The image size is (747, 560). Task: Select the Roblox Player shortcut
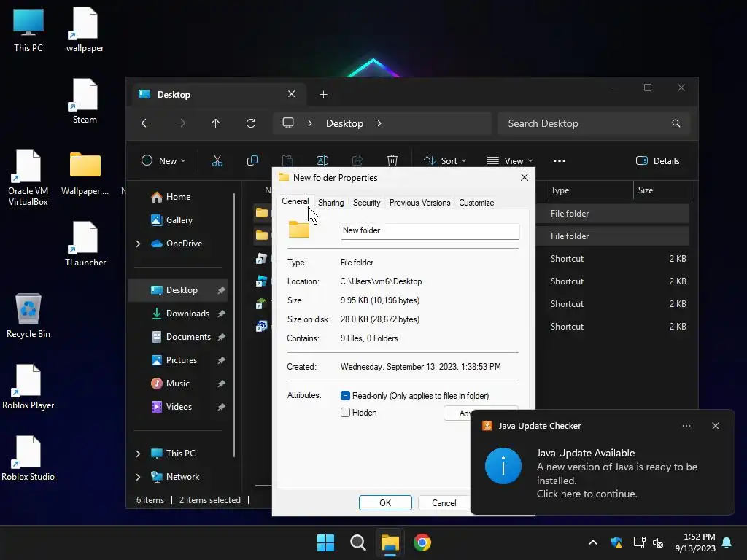[28, 387]
